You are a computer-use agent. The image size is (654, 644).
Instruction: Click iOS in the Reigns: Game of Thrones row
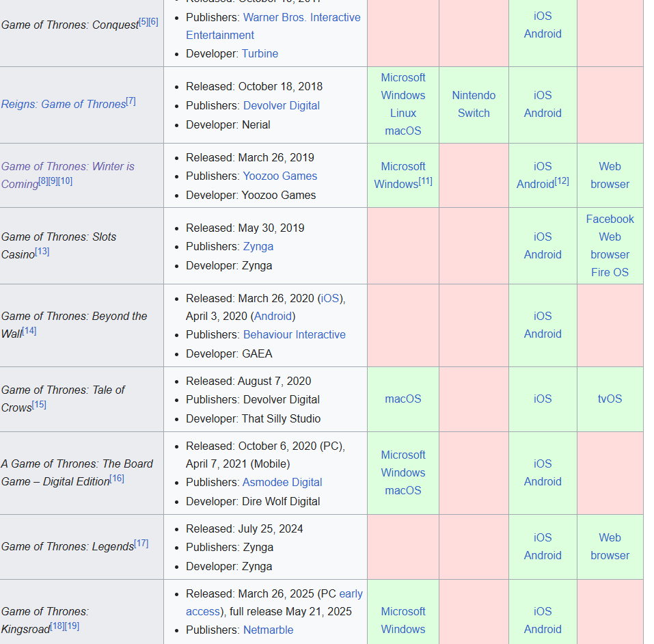pos(543,95)
